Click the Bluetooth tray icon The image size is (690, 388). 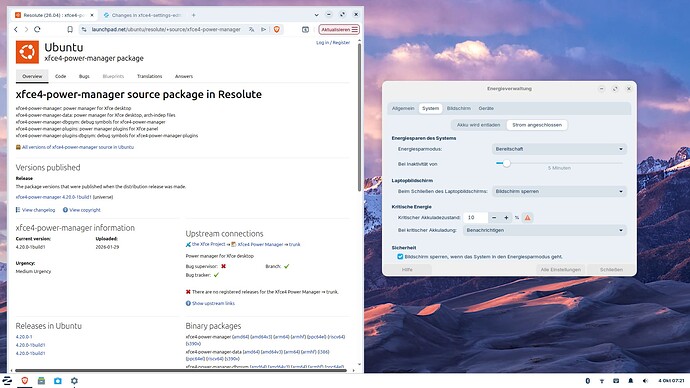pos(587,381)
